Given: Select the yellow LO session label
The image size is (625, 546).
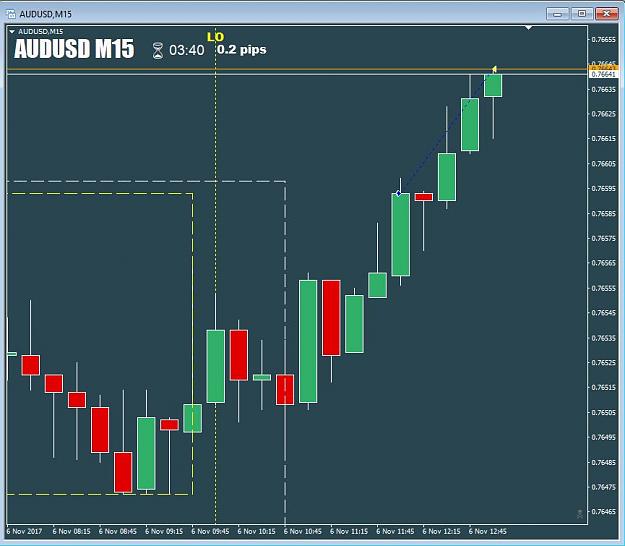Looking at the screenshot, I should [215, 37].
